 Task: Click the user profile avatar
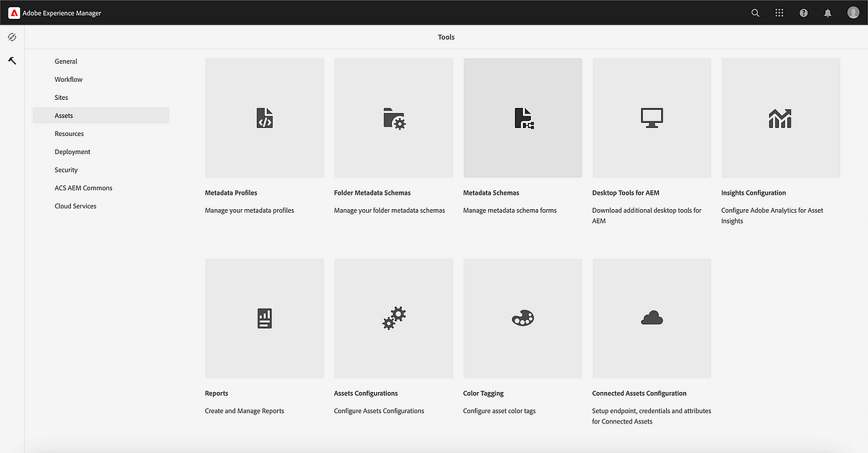pyautogui.click(x=852, y=12)
